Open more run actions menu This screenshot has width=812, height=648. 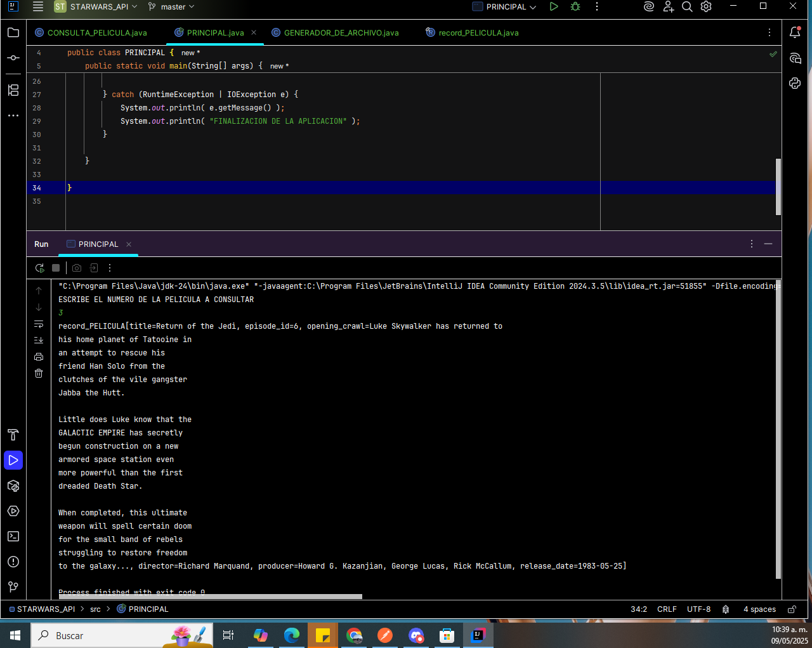tap(597, 6)
